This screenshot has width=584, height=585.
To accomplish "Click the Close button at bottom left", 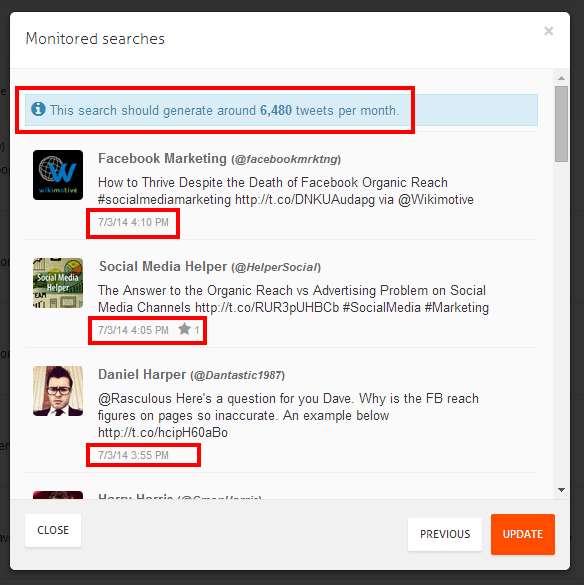I will pyautogui.click(x=53, y=530).
